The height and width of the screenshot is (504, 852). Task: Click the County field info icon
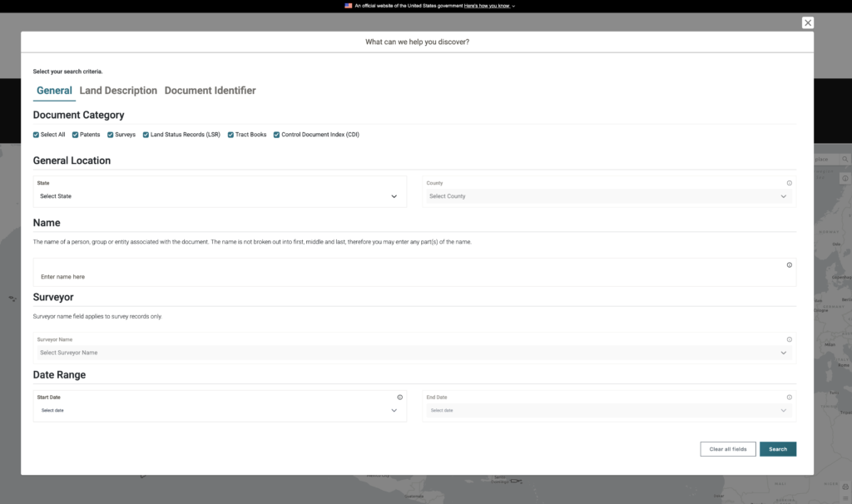coord(789,183)
